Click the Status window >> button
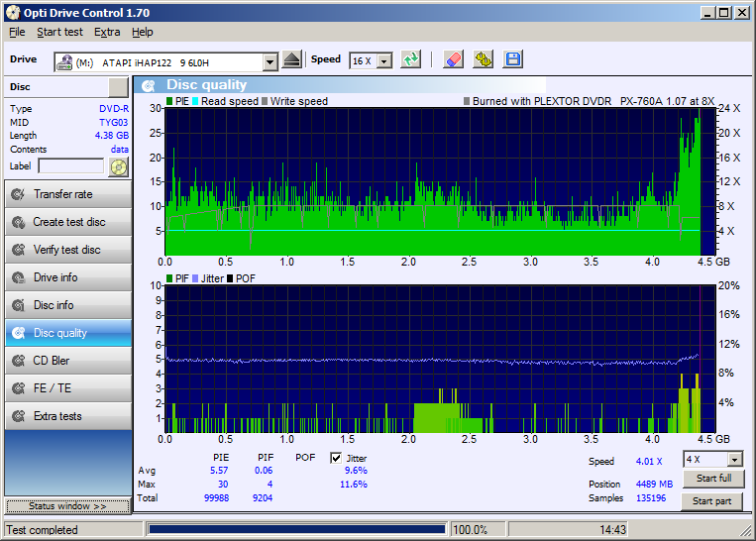This screenshot has height=541, width=756. 67,506
